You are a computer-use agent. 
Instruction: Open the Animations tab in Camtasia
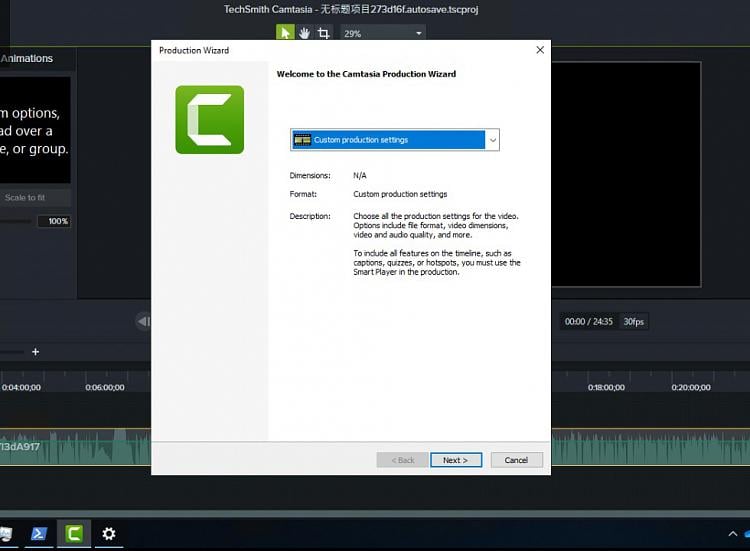click(x=27, y=58)
